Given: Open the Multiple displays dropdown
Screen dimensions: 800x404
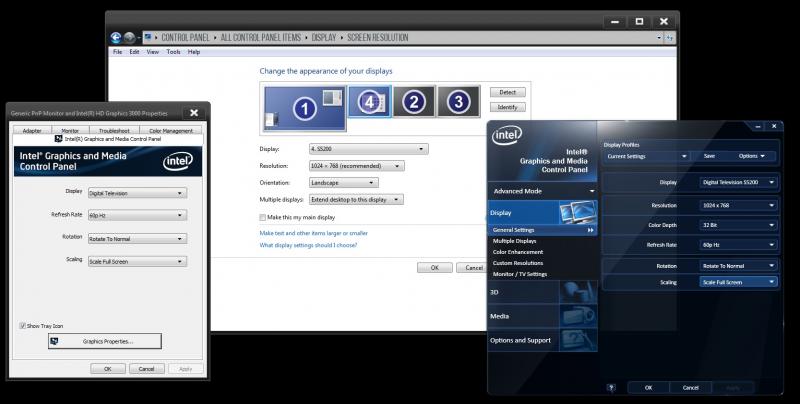Looking at the screenshot, I should coord(356,199).
